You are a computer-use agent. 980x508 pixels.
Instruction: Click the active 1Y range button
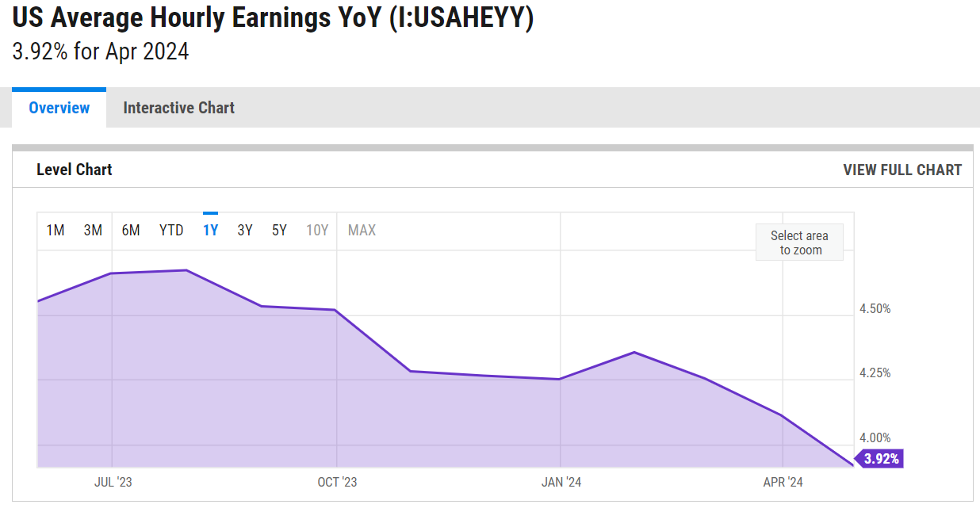(210, 231)
